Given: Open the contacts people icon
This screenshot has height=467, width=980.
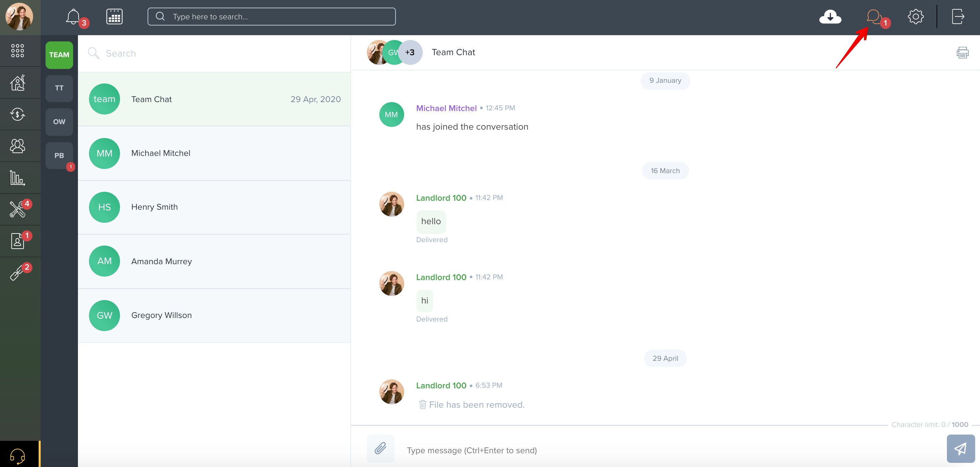Looking at the screenshot, I should [x=18, y=146].
